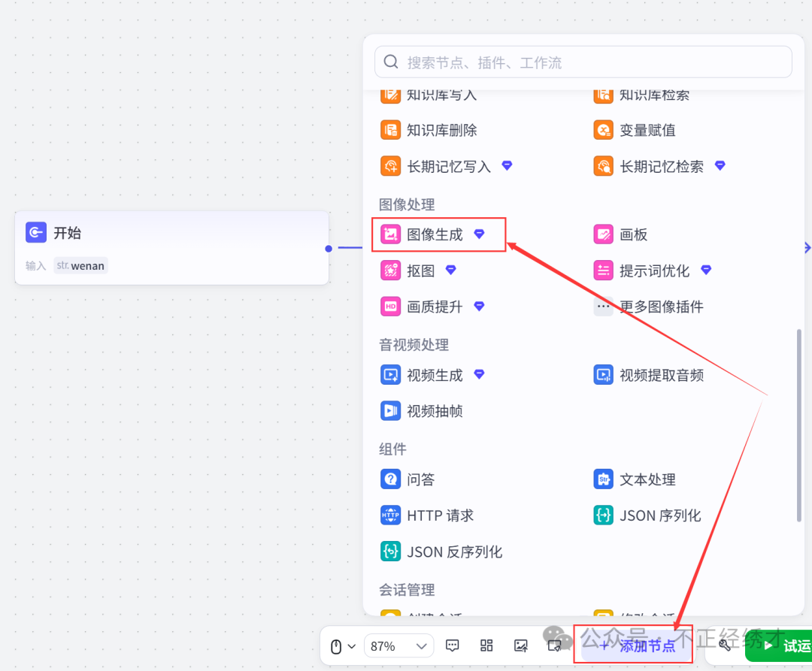Select the 视频提取音频 node
The width and height of the screenshot is (812, 671).
[x=661, y=374]
